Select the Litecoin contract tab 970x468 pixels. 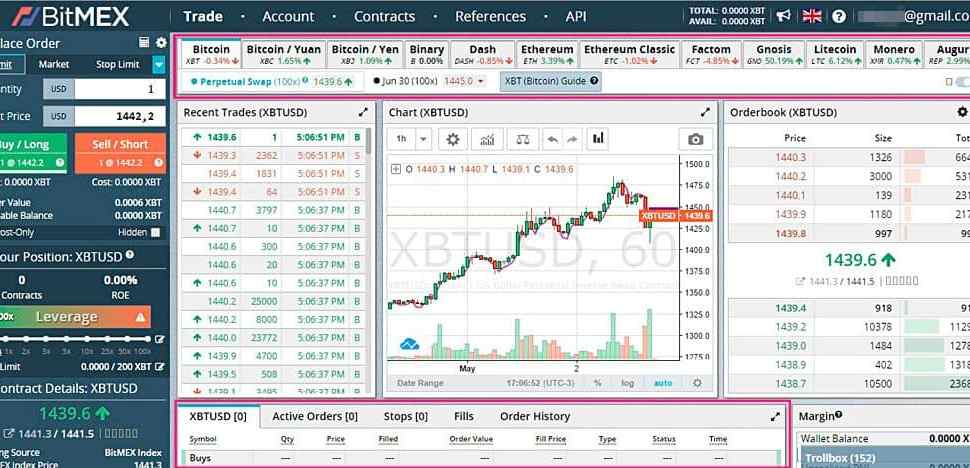(x=835, y=54)
